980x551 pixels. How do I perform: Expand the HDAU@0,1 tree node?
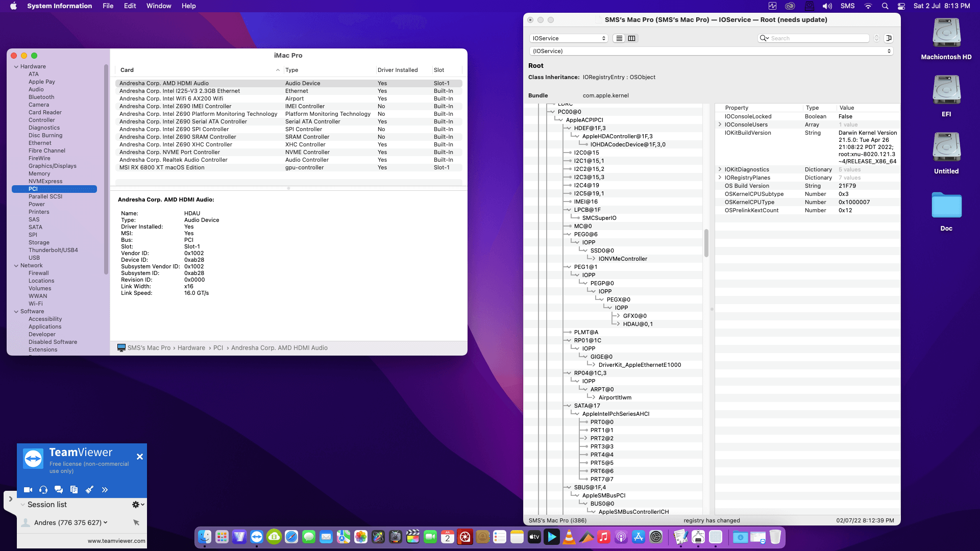tap(617, 324)
